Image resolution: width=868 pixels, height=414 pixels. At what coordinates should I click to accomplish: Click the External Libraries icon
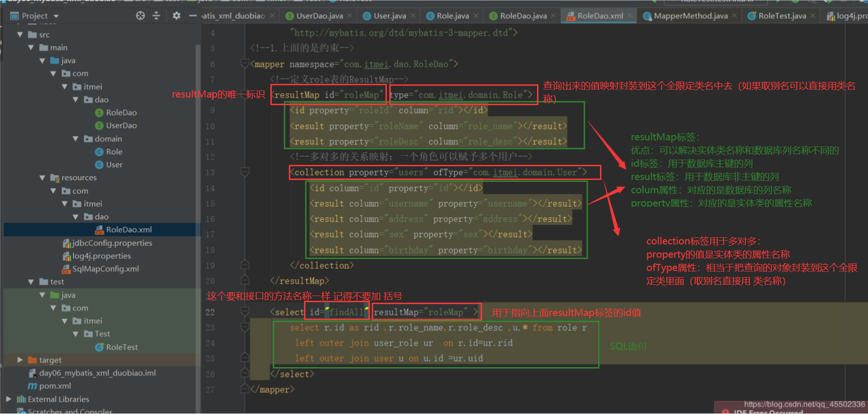click(21, 399)
